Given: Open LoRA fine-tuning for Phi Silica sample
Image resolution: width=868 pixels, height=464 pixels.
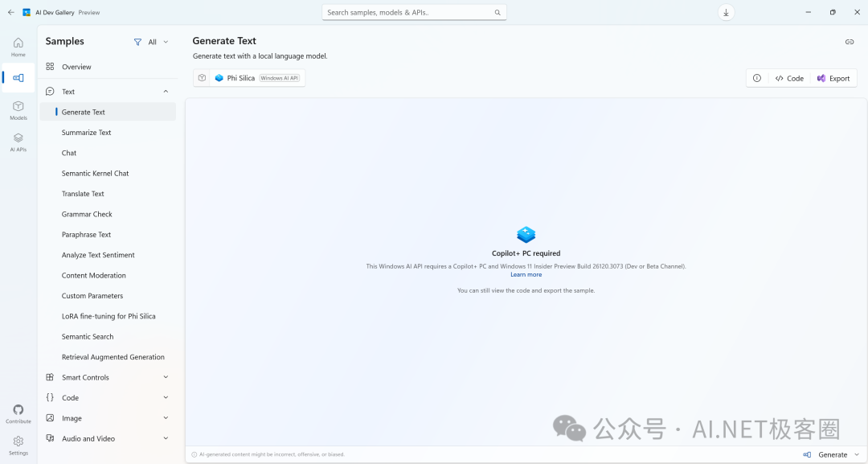Looking at the screenshot, I should (x=108, y=316).
